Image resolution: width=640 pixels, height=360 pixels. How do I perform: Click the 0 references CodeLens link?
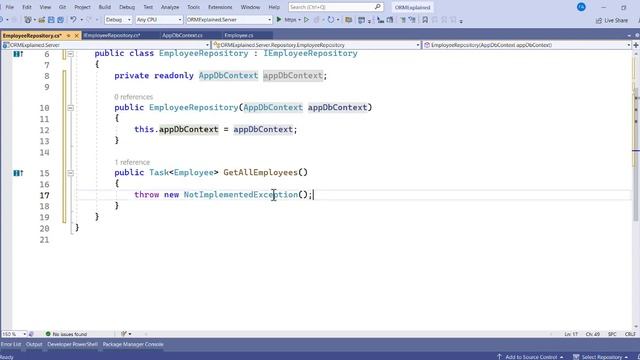pos(133,97)
